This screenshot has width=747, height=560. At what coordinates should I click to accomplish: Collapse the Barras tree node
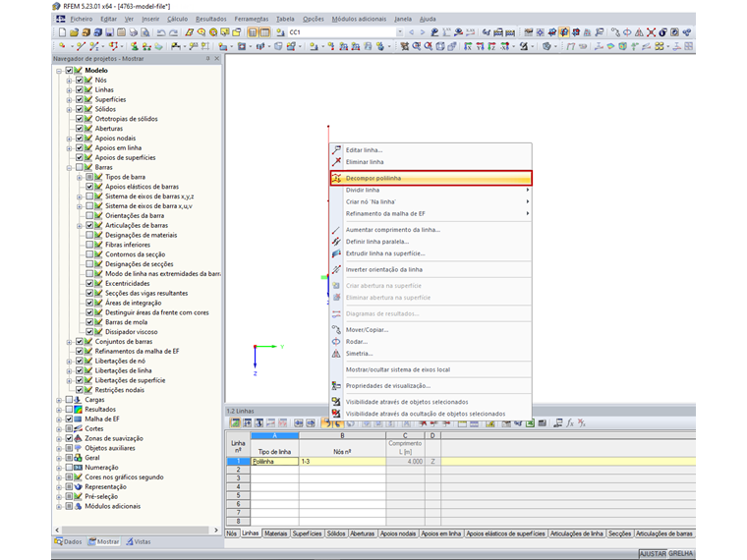(69, 168)
